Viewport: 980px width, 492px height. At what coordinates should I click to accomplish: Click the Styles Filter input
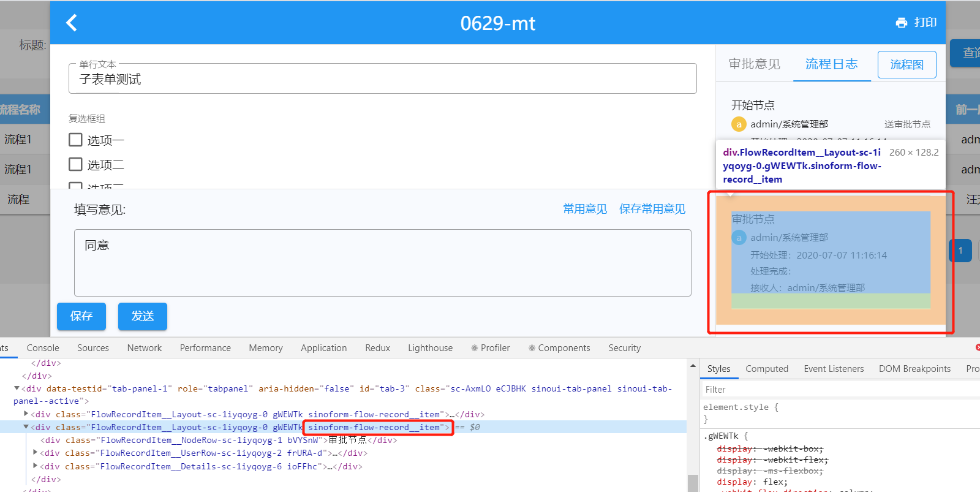pos(839,390)
